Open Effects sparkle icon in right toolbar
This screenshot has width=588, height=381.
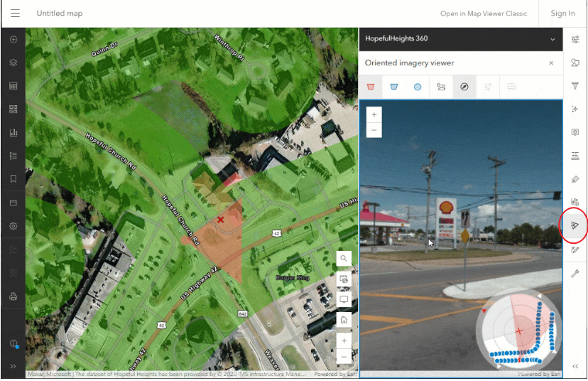click(x=575, y=109)
